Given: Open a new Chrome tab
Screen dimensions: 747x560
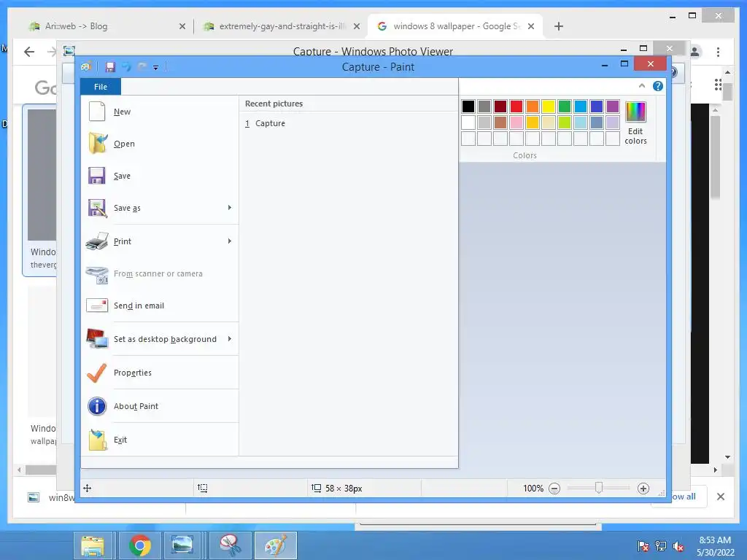Looking at the screenshot, I should pos(559,26).
